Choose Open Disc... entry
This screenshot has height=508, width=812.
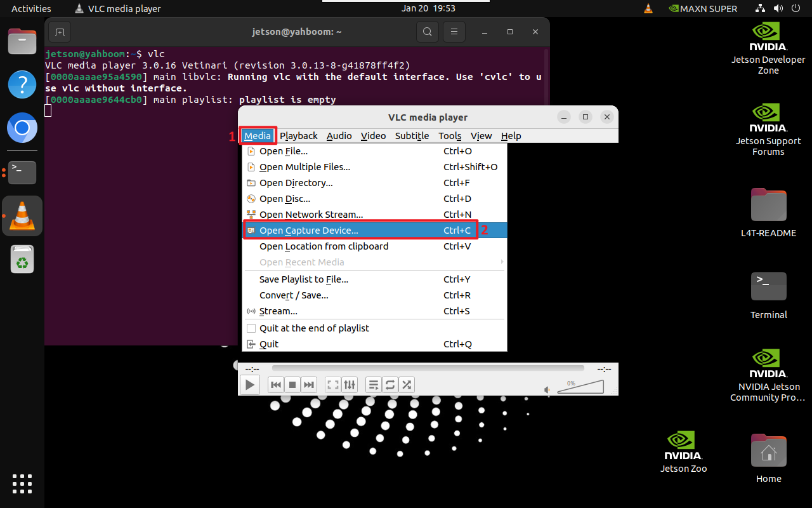[x=374, y=199]
